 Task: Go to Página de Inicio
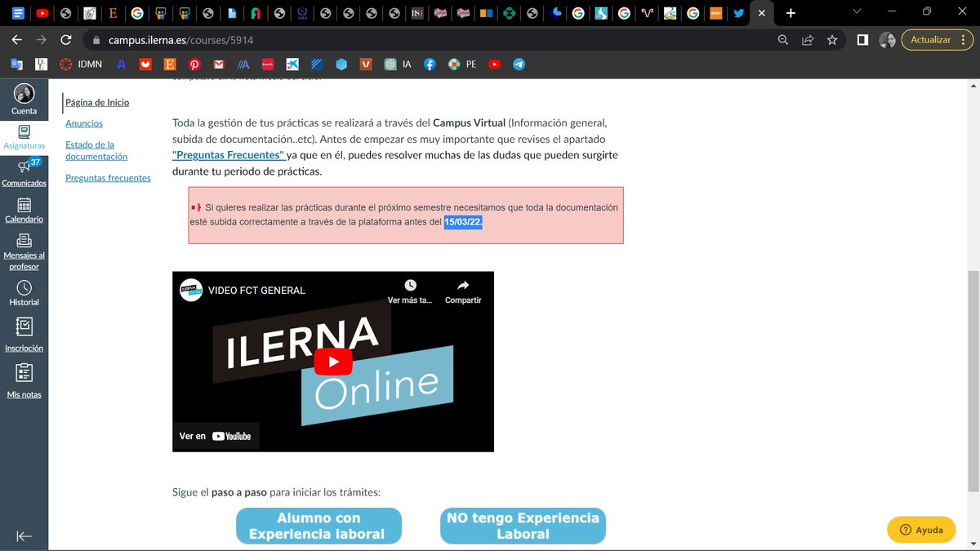97,102
